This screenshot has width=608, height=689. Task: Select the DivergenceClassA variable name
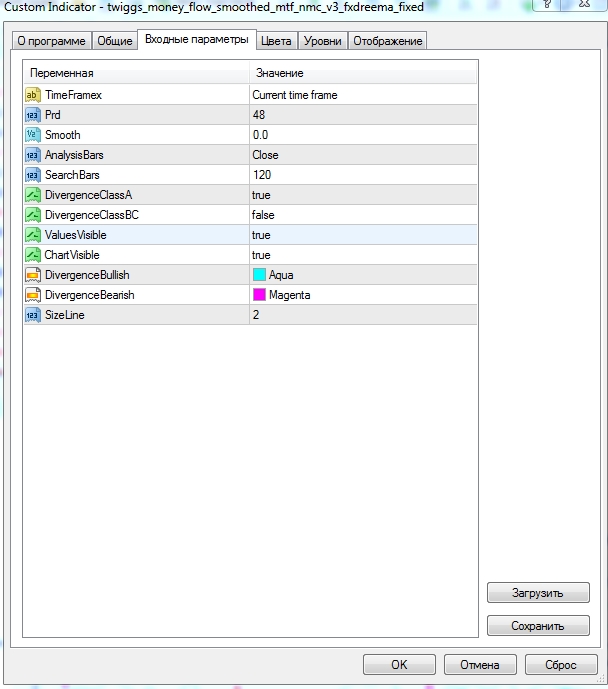[89, 195]
